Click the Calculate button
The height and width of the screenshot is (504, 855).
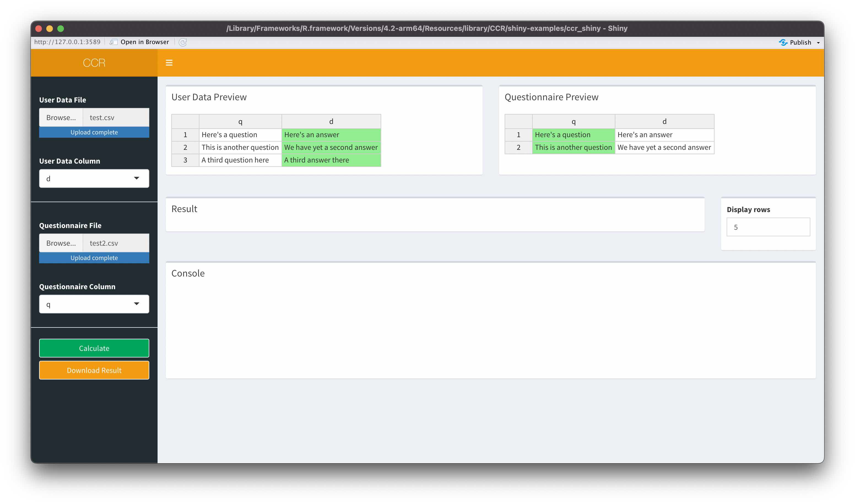(x=94, y=348)
